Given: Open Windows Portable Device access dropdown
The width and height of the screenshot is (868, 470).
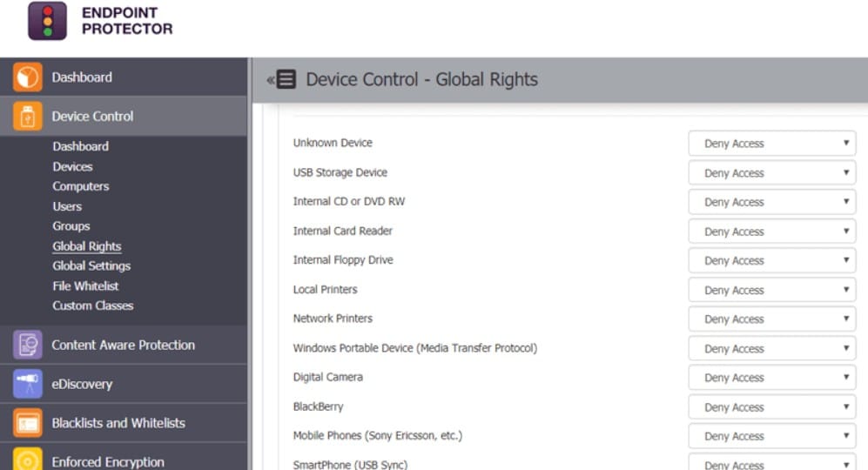Looking at the screenshot, I should (x=772, y=348).
